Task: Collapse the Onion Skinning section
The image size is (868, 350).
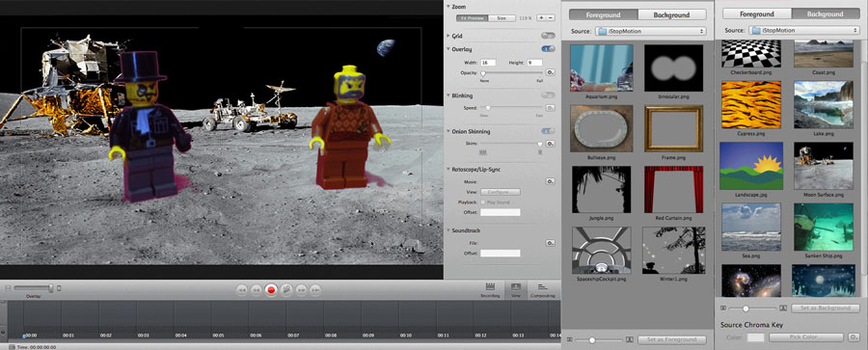Action: pos(448,131)
